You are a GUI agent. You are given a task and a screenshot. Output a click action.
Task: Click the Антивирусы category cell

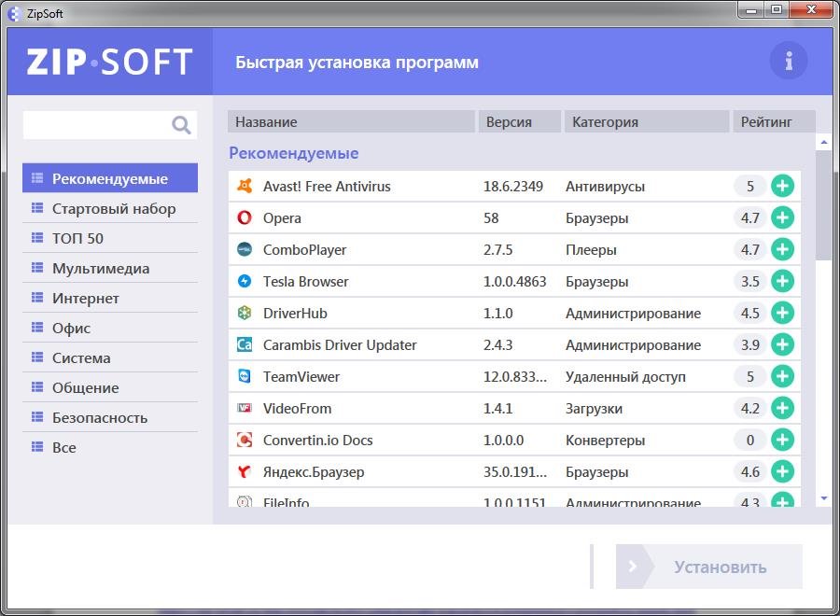[x=606, y=187]
